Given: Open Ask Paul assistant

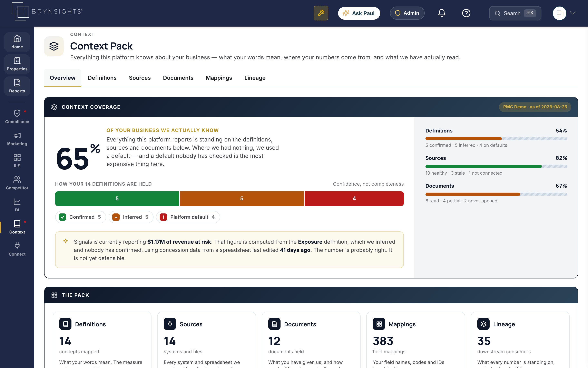Looking at the screenshot, I should [x=359, y=13].
